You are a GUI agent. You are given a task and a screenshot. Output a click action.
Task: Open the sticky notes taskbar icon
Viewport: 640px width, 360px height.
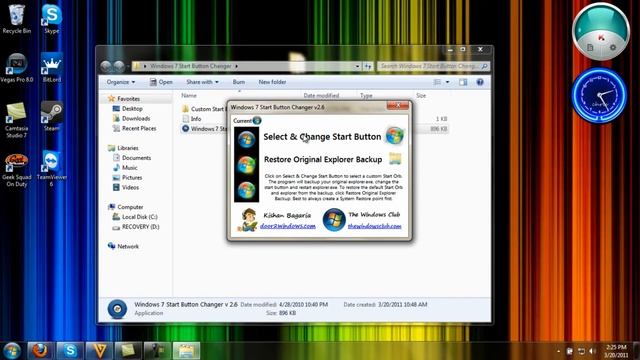(x=128, y=351)
